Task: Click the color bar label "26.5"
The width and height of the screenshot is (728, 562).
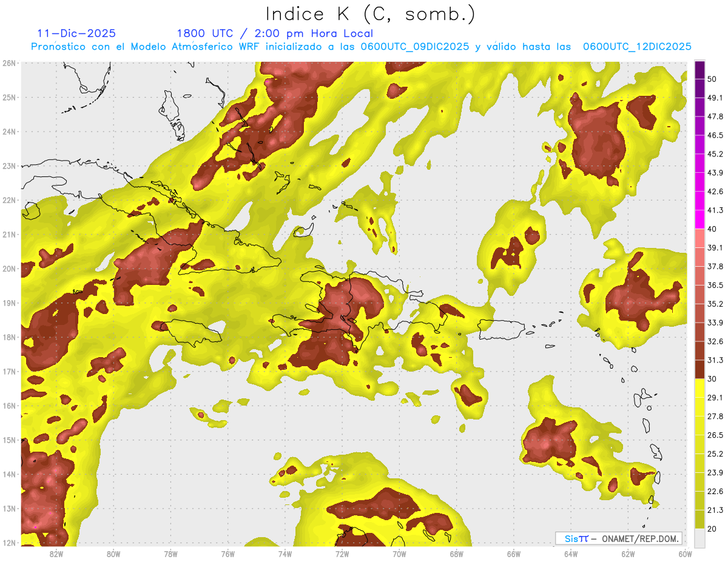Action: tap(715, 435)
